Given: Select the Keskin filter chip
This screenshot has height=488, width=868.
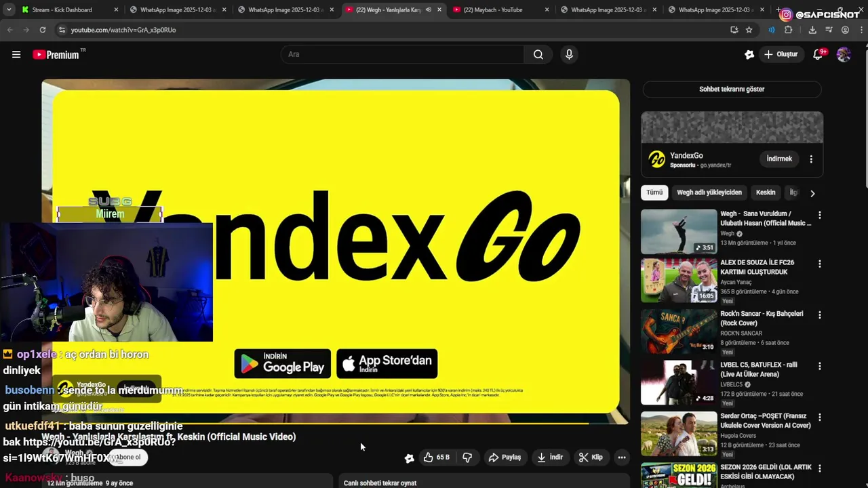Looking at the screenshot, I should pyautogui.click(x=766, y=192).
